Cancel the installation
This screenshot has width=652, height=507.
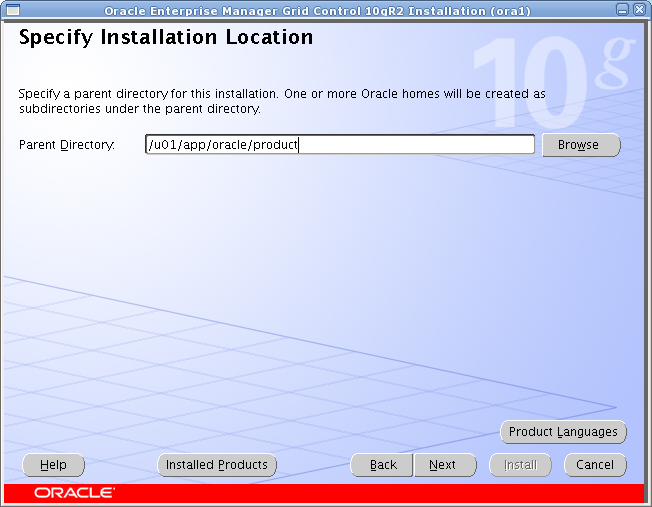[x=595, y=465]
